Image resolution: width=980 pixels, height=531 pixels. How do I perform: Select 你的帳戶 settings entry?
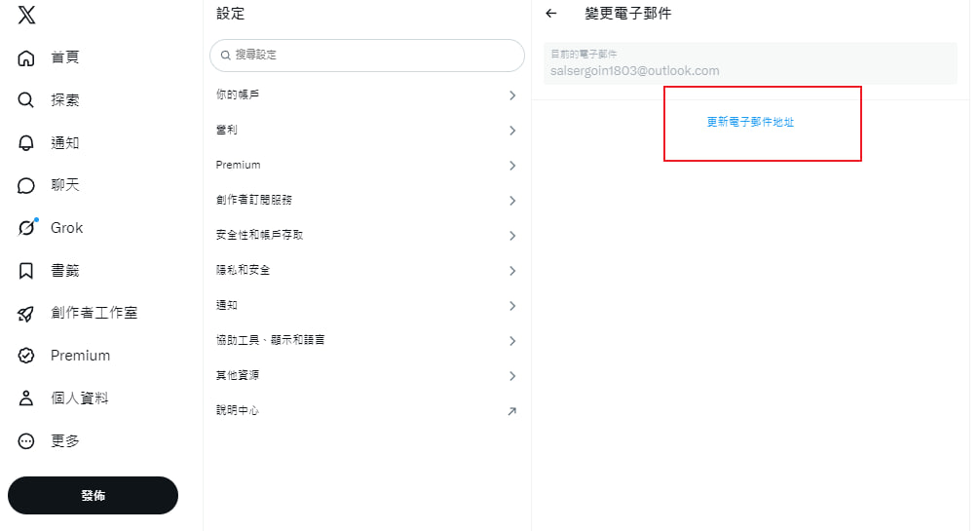click(x=367, y=95)
